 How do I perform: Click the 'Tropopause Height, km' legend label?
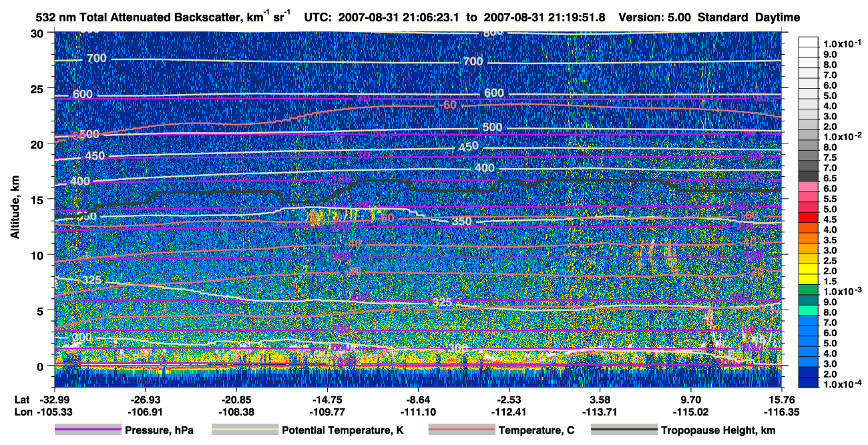tap(718, 430)
